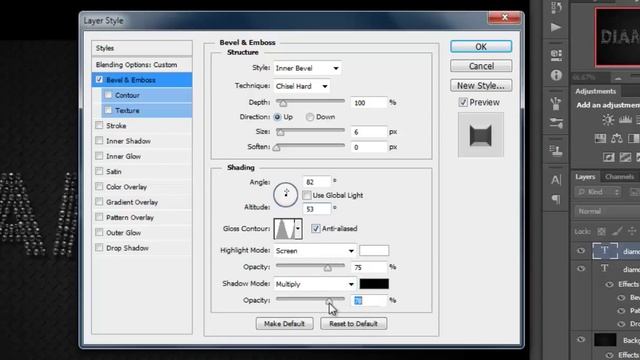Open the History panel icon
Viewport: 640px width, 360px height.
pyautogui.click(x=556, y=7)
